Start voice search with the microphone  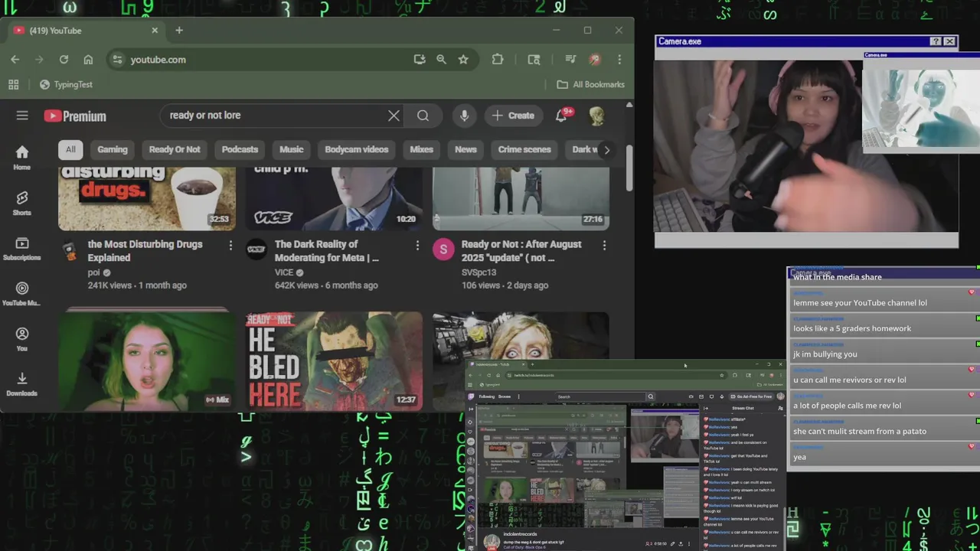pos(464,116)
